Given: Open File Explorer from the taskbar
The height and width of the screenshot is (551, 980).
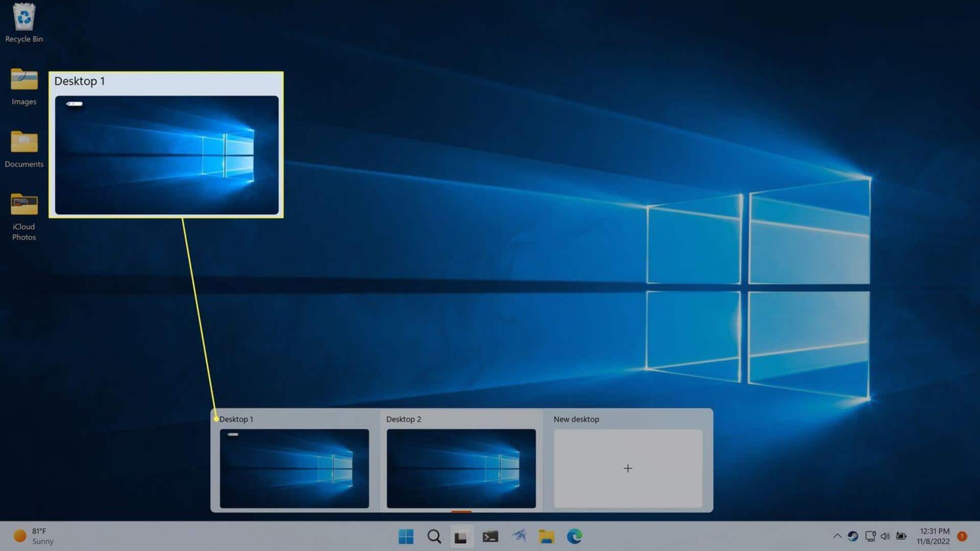Looking at the screenshot, I should [x=547, y=536].
